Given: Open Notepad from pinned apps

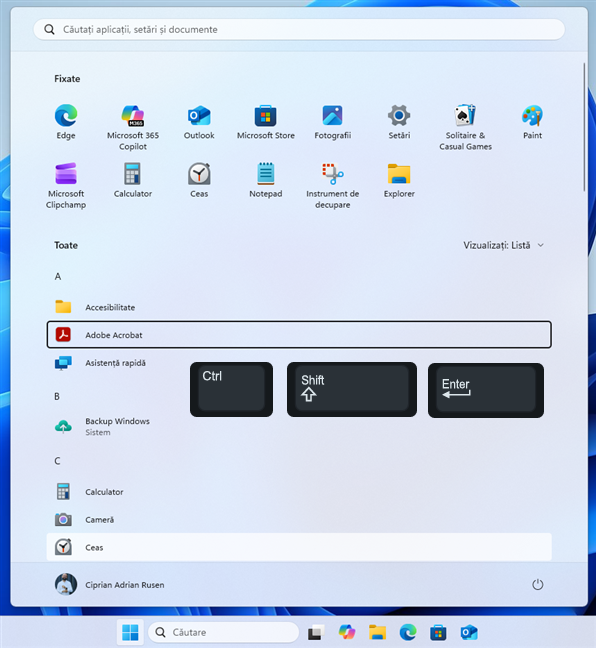Looking at the screenshot, I should pos(266,180).
